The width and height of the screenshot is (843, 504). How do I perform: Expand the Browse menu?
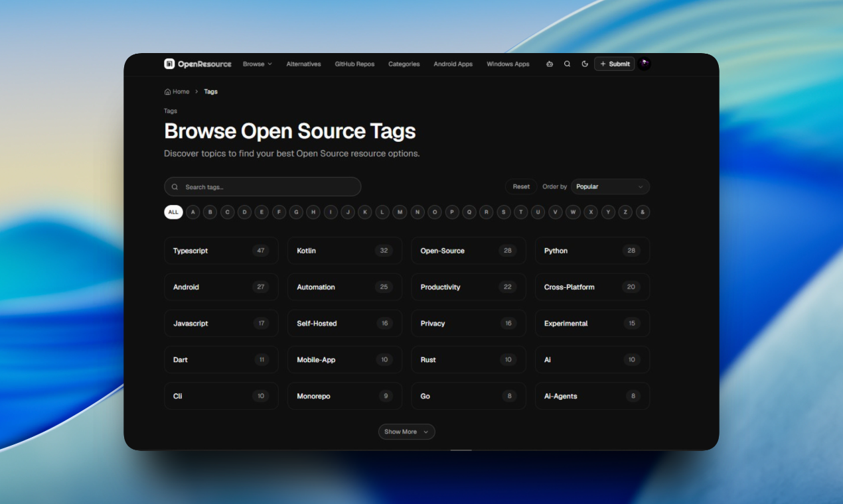coord(258,64)
